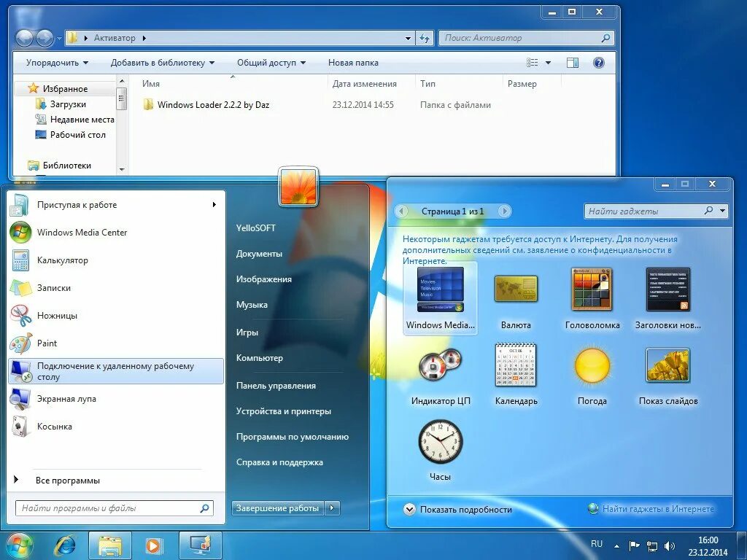Refresh the Explorer address bar

point(424,38)
